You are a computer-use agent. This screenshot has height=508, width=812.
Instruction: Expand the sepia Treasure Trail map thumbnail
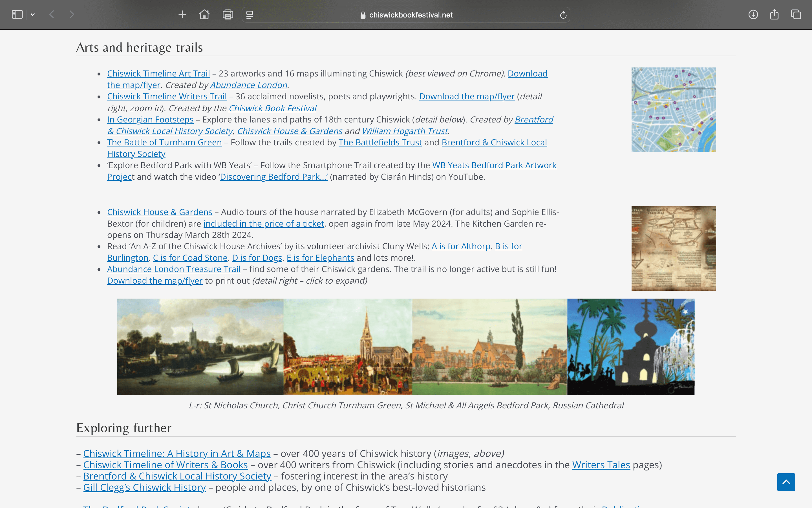(673, 248)
